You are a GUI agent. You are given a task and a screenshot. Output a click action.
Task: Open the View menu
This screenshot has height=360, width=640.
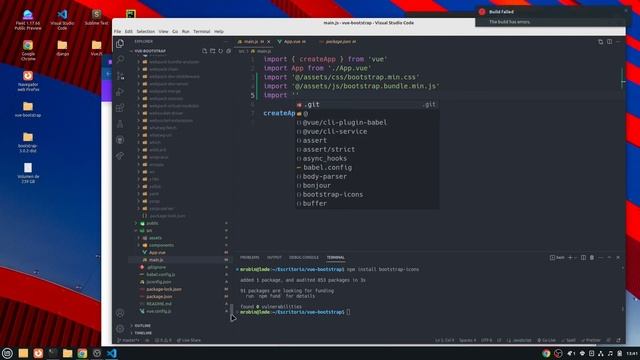coord(163,31)
